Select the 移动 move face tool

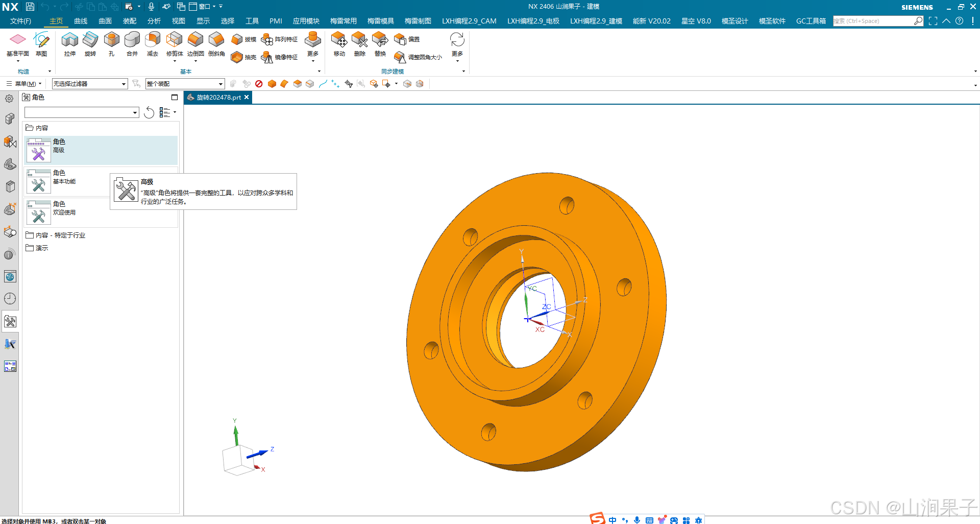tap(339, 43)
